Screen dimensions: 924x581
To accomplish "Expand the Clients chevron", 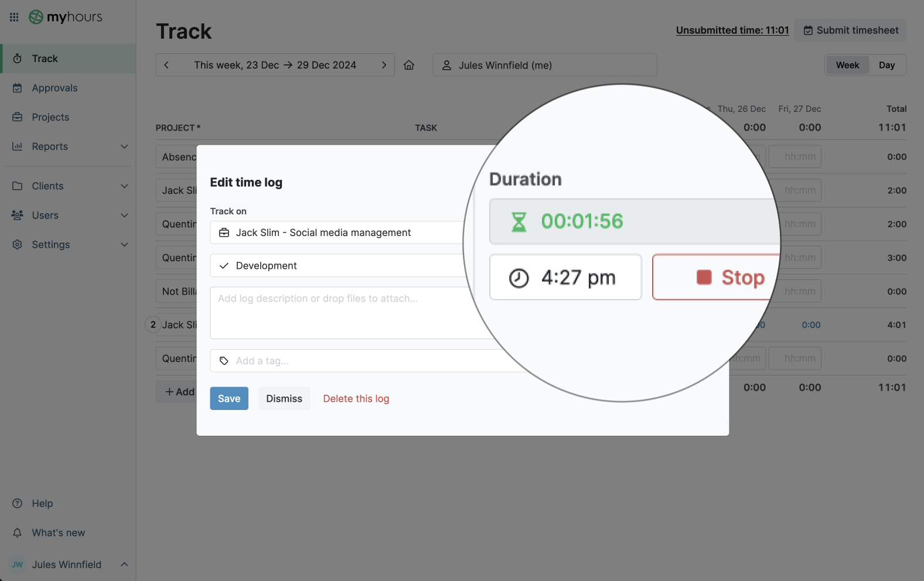I will 124,186.
